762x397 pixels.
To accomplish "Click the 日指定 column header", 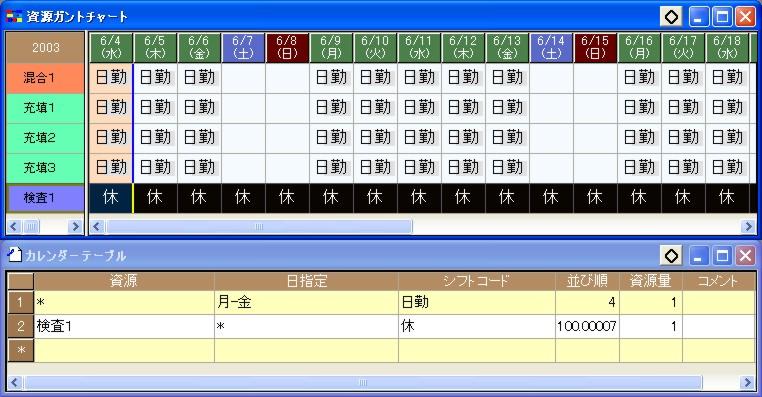I will coord(306,281).
